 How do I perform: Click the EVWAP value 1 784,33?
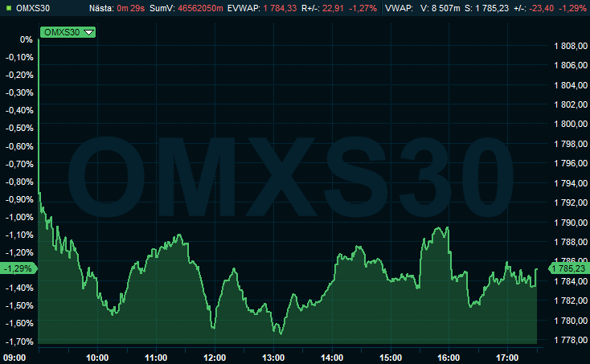point(280,8)
